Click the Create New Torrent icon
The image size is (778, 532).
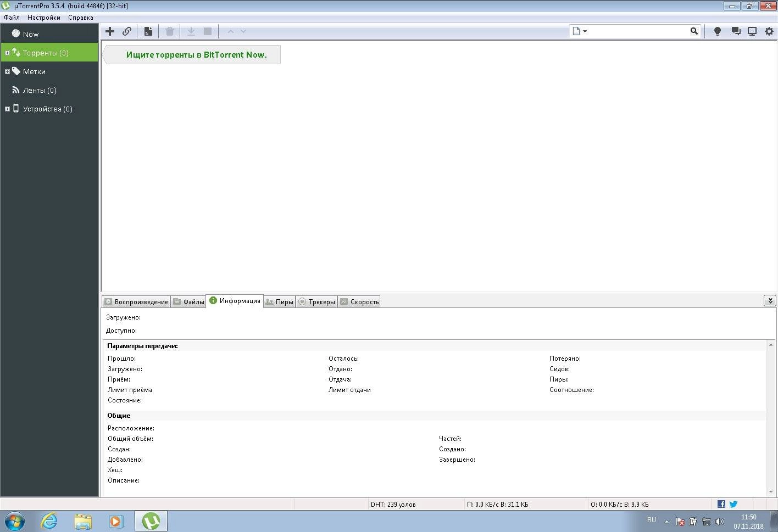point(148,31)
